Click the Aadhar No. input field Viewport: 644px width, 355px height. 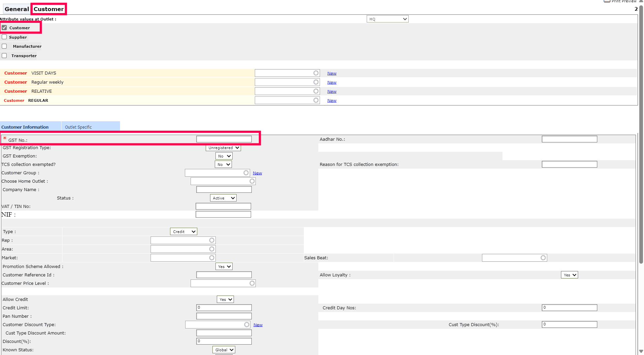point(569,139)
